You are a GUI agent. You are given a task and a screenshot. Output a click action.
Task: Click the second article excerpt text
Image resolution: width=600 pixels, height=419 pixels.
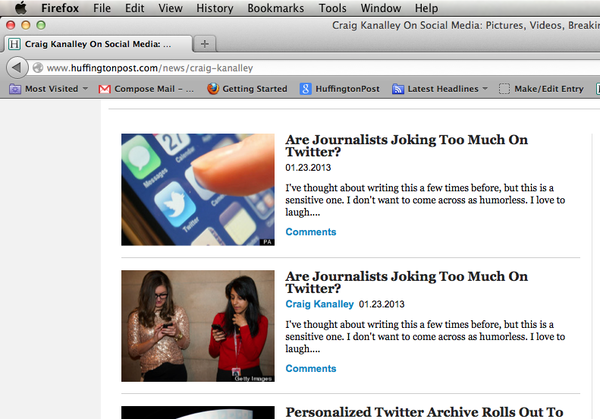(425, 337)
